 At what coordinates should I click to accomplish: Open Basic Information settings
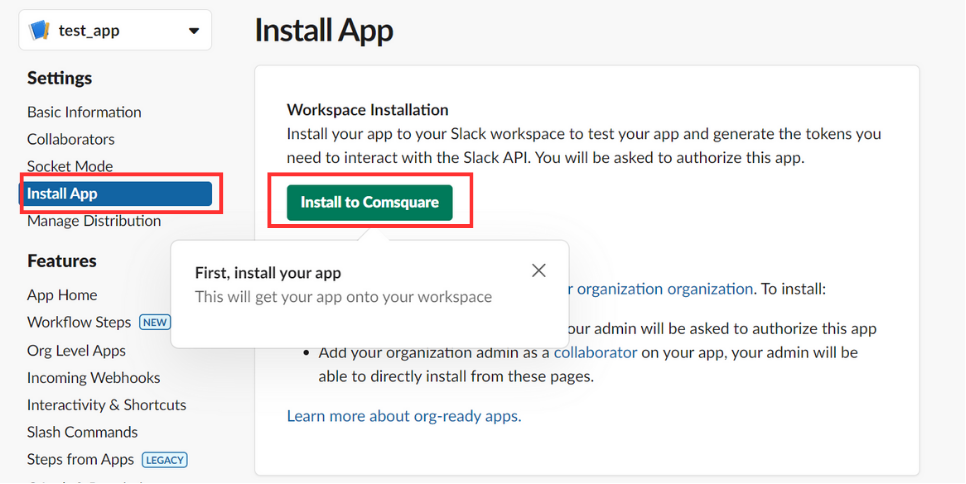84,112
